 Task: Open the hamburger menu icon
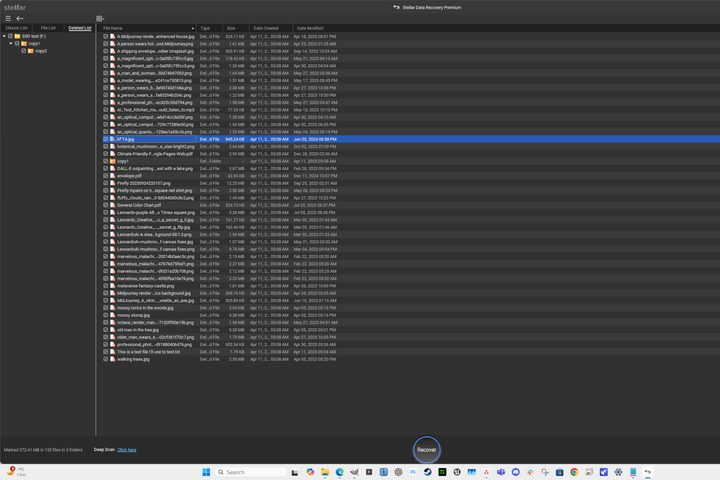click(x=8, y=18)
